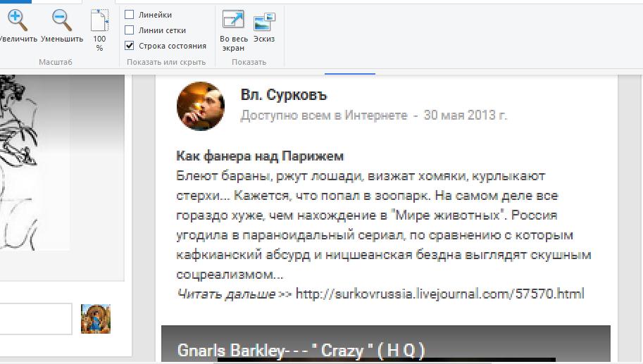
Task: Click the sketch drawing image
Action: coord(35,163)
